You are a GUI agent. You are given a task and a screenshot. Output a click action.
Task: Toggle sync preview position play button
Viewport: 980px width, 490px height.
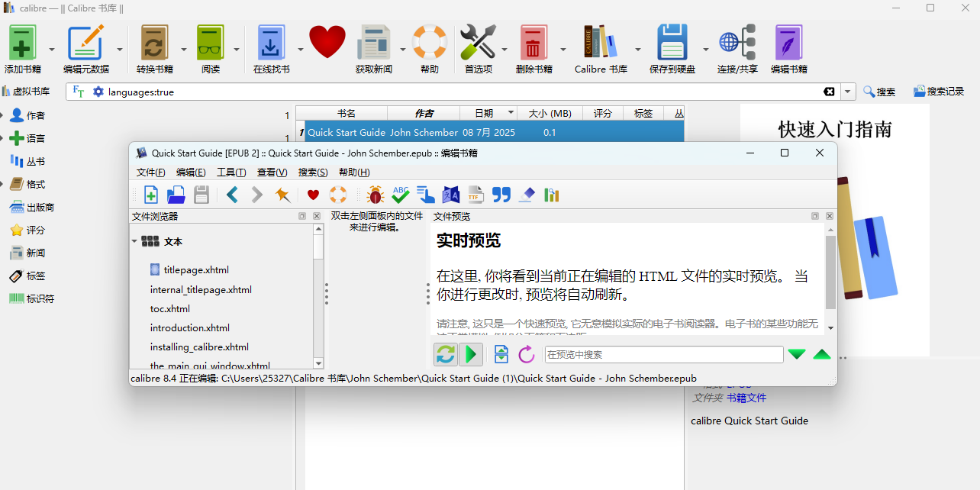click(x=471, y=354)
